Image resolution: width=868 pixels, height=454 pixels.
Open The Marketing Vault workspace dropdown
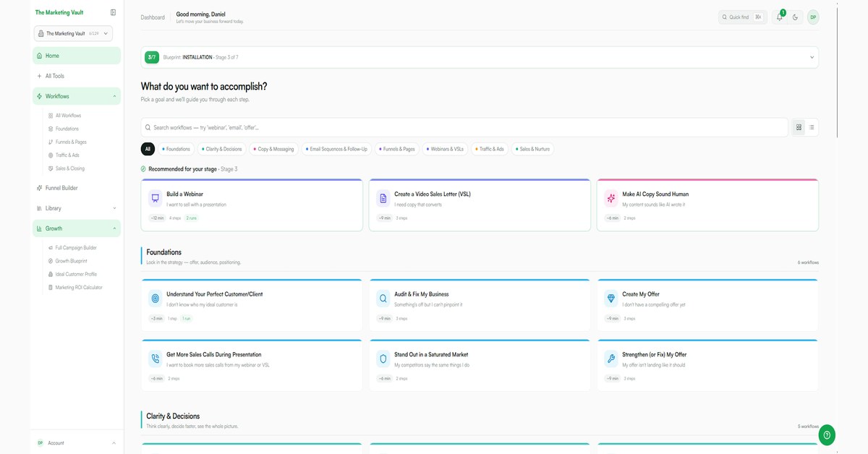pyautogui.click(x=72, y=33)
